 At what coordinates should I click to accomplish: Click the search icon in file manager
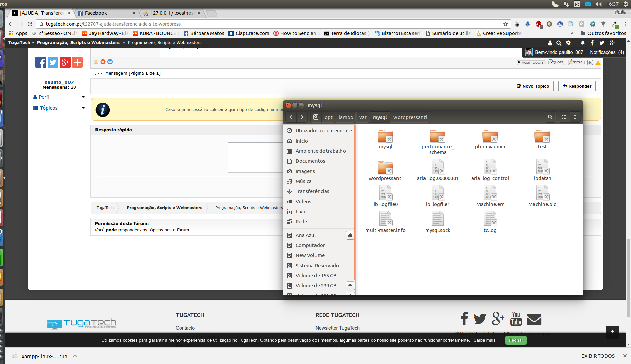click(x=550, y=117)
